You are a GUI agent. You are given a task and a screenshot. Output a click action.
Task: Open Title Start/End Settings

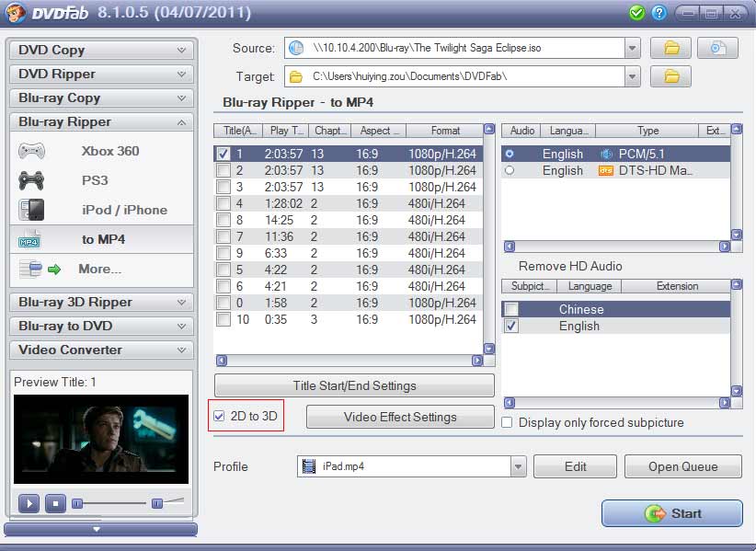point(354,385)
